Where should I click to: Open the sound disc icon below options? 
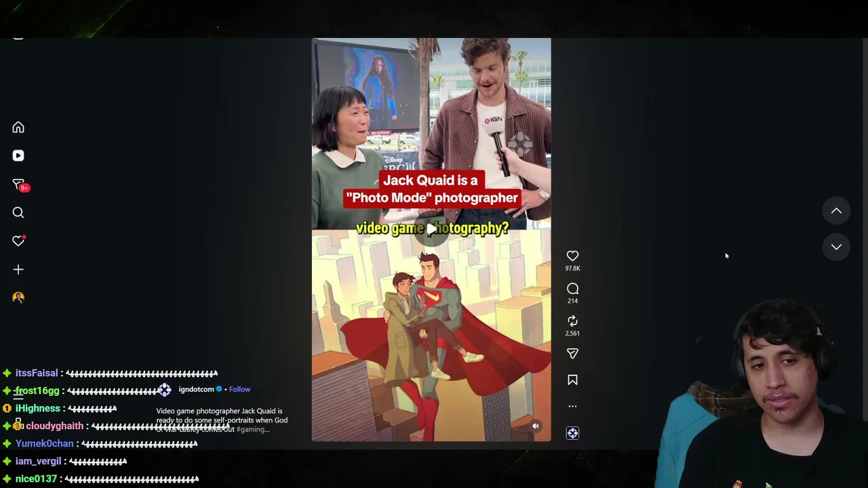pos(572,433)
